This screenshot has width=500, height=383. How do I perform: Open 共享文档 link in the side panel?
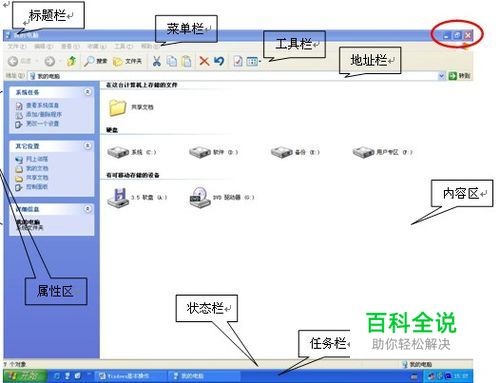pos(37,178)
